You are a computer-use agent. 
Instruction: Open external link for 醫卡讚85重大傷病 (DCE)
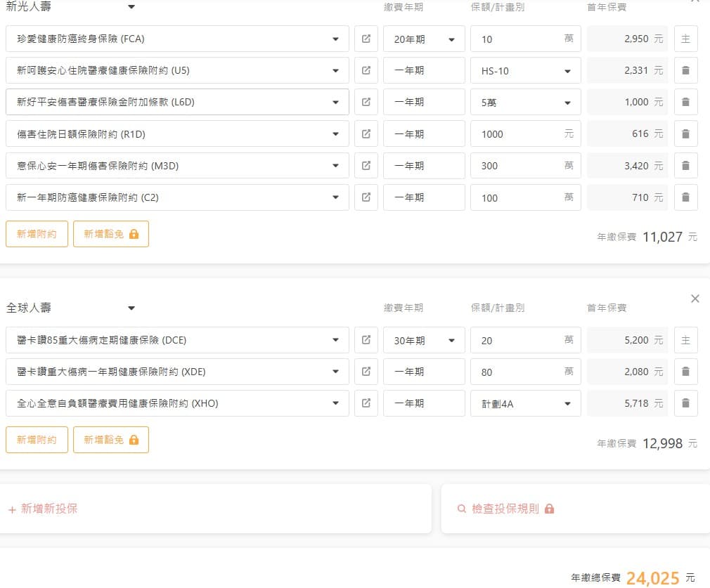coord(366,340)
